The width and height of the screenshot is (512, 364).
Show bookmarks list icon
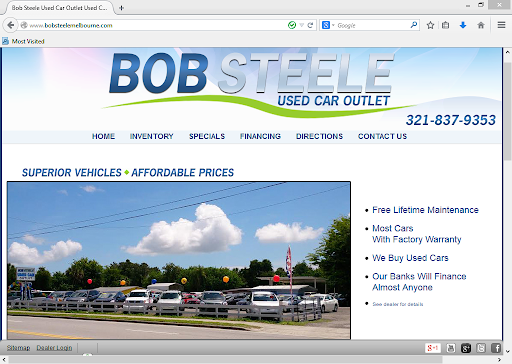click(x=445, y=25)
